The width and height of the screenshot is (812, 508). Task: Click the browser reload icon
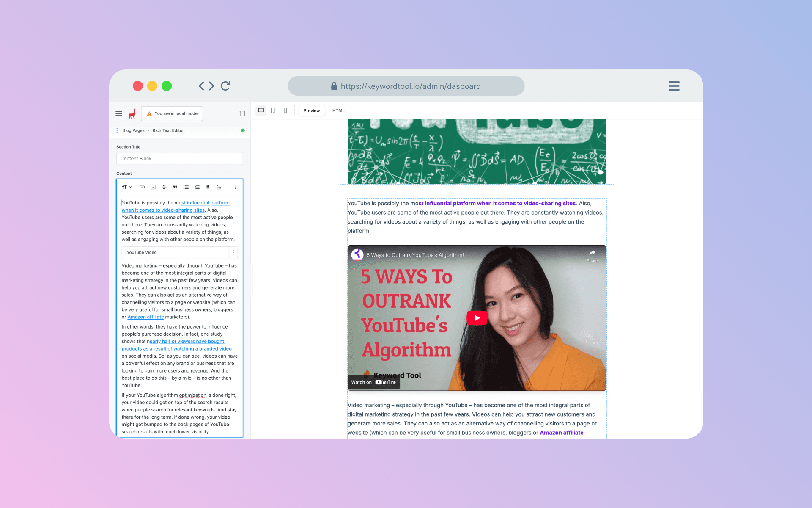[225, 86]
